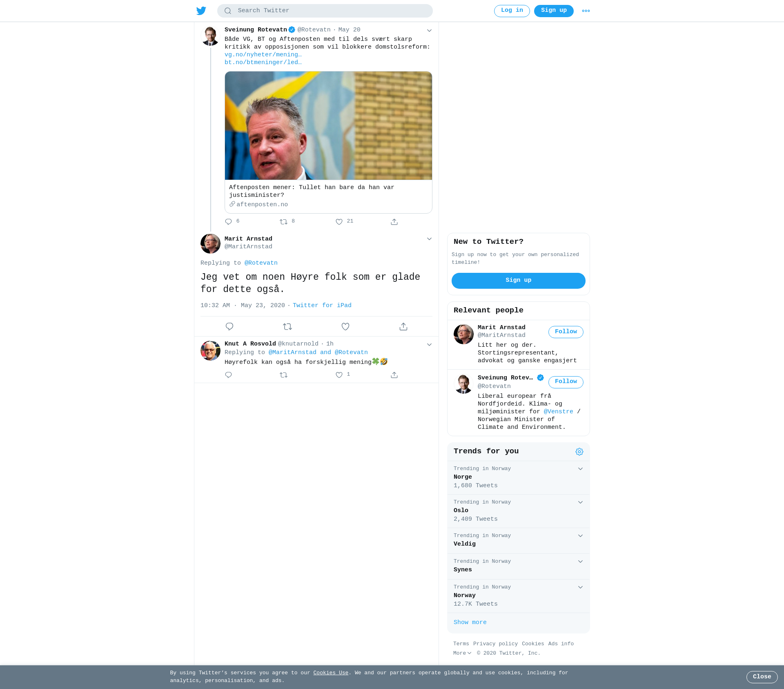Open Trends settings gear icon
The image size is (784, 689).
click(x=579, y=452)
